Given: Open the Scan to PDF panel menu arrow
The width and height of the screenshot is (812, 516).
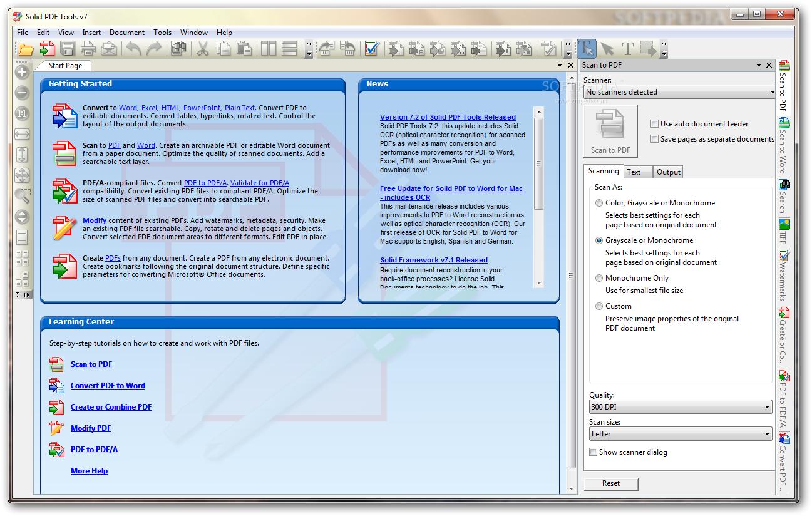Looking at the screenshot, I should (758, 65).
